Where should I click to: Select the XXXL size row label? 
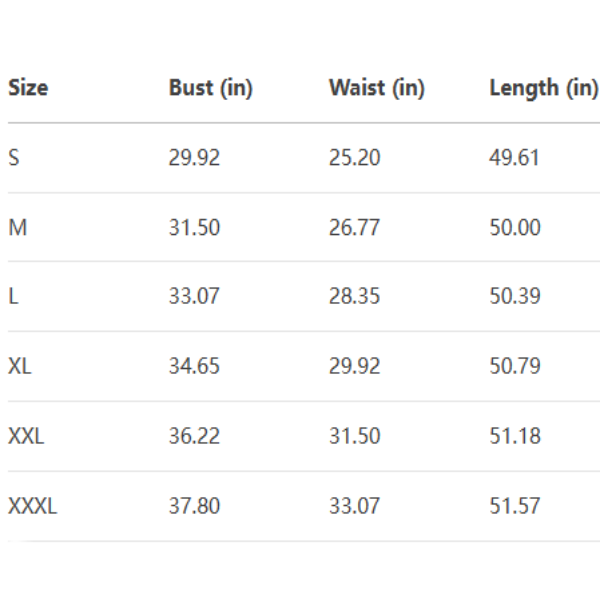pos(33,506)
